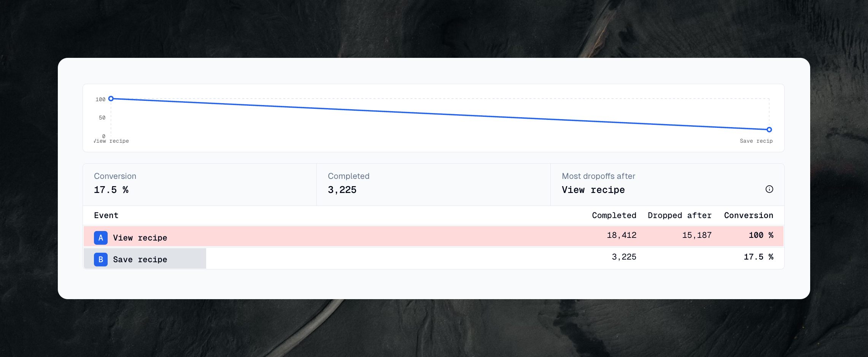Sort by the Completed column header
This screenshot has width=868, height=357.
(614, 215)
